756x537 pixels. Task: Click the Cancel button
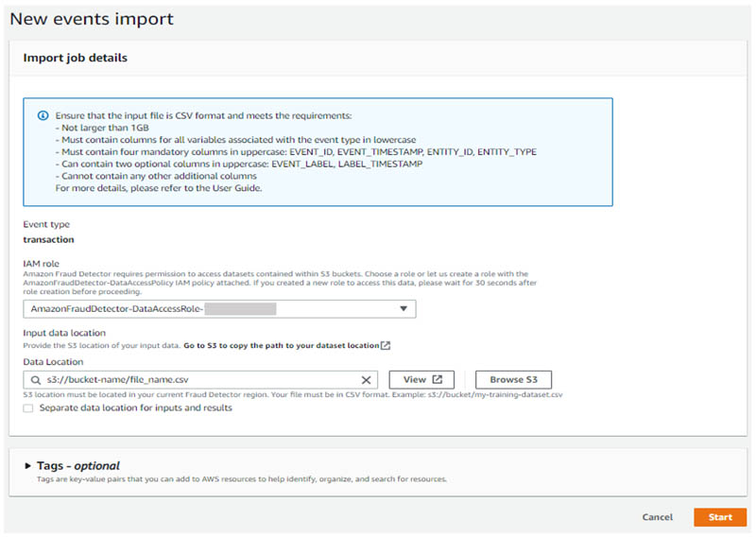[x=657, y=517]
